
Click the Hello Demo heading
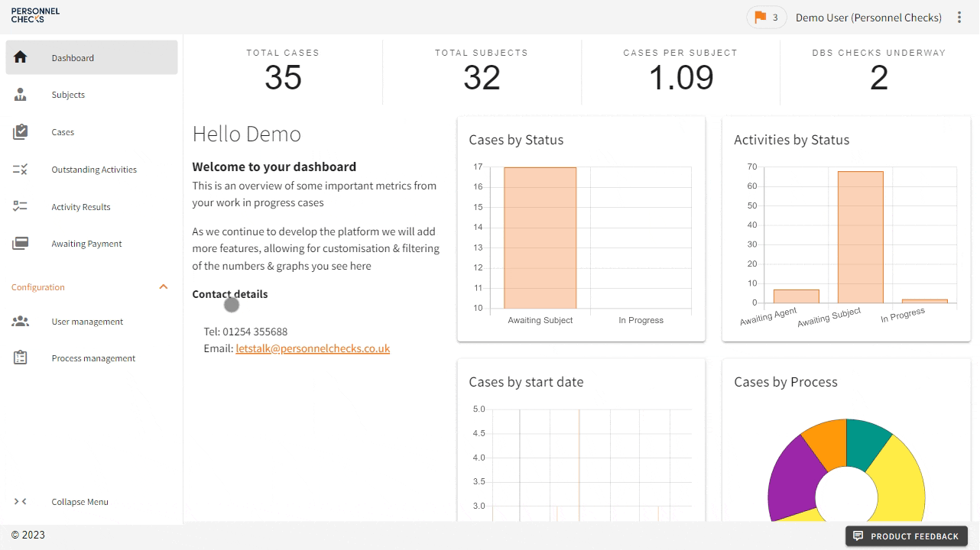click(x=247, y=134)
